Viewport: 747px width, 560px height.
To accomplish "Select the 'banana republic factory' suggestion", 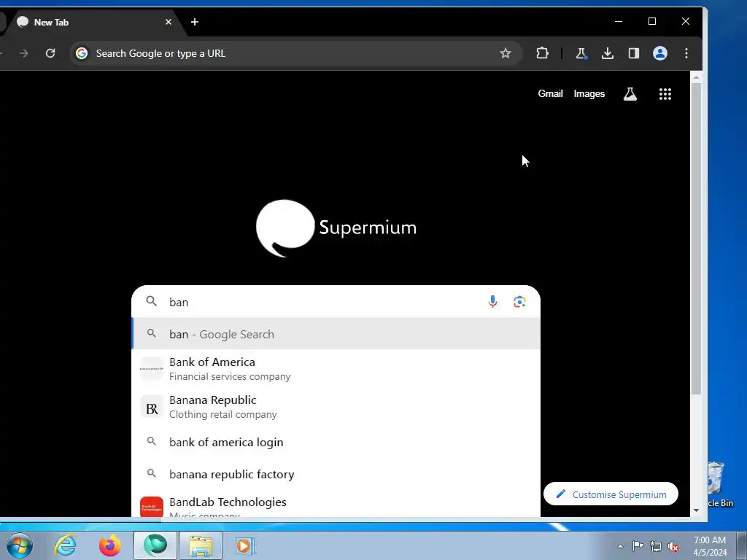I will click(336, 474).
